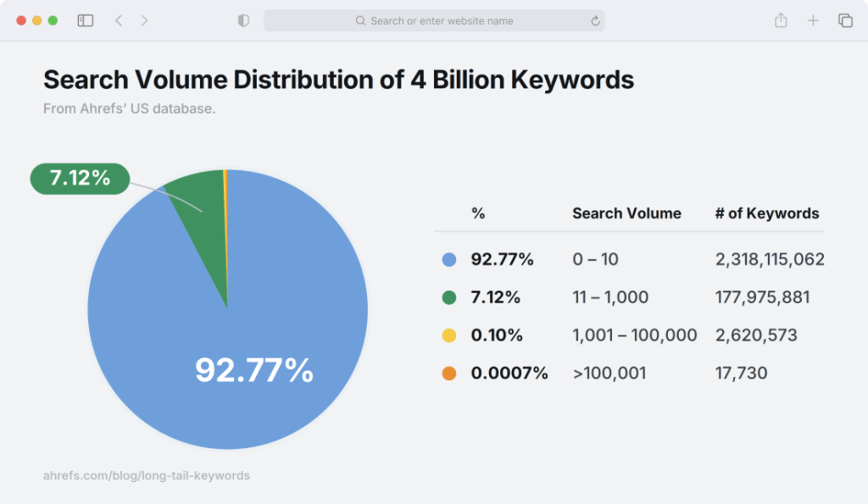Select the blue 92.77% legend dot
This screenshot has width=868, height=504.
tap(449, 259)
